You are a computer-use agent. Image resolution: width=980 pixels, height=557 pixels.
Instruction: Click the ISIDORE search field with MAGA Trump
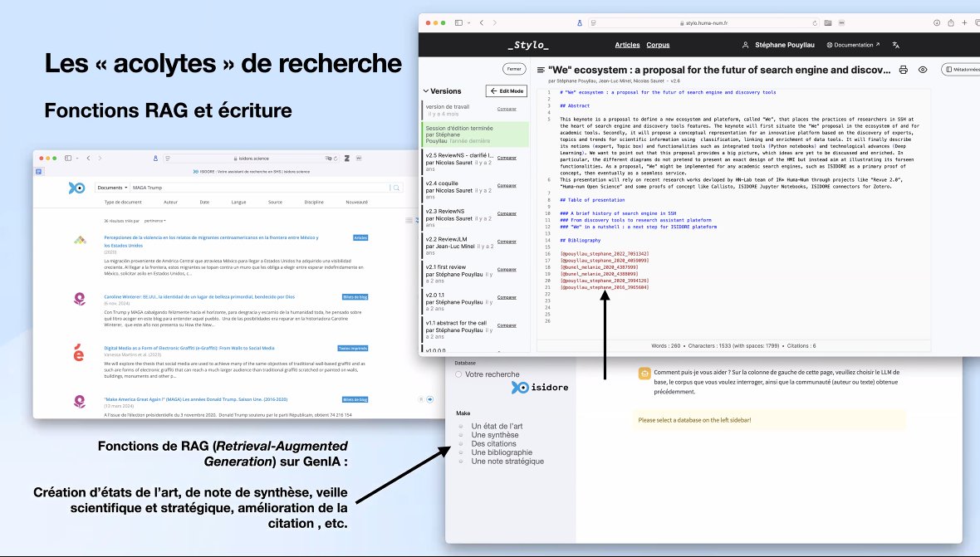[259, 188]
